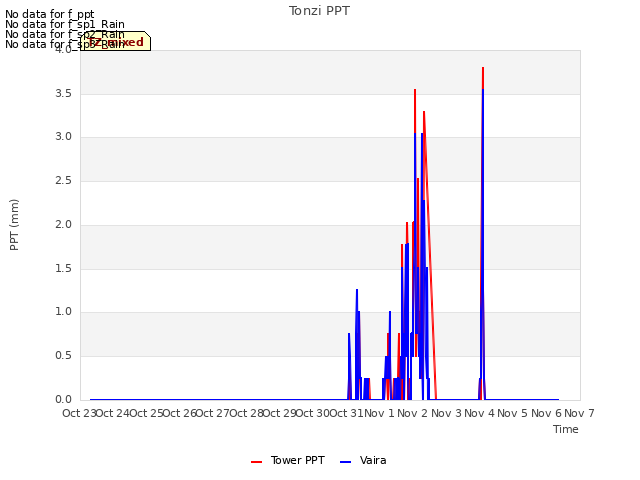Click the '2.0' y-axis tick label

pyautogui.click(x=63, y=224)
